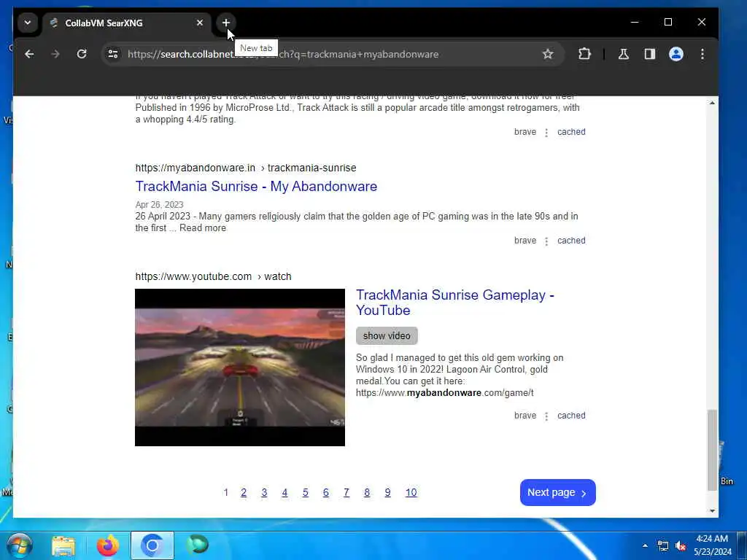Go to results page 9
This screenshot has height=560, width=747.
coord(388,492)
